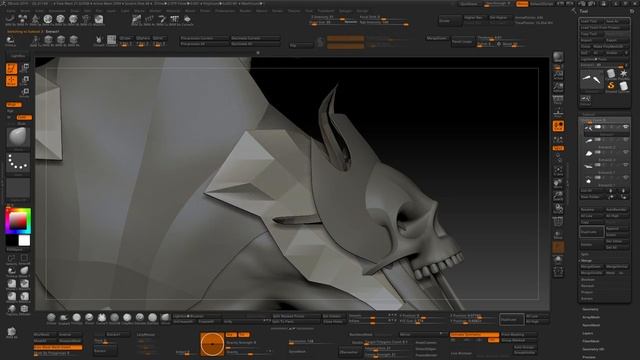Viewport: 640px width, 360px height.
Task: Expand the Preview section in Tool palette
Action: (x=589, y=357)
